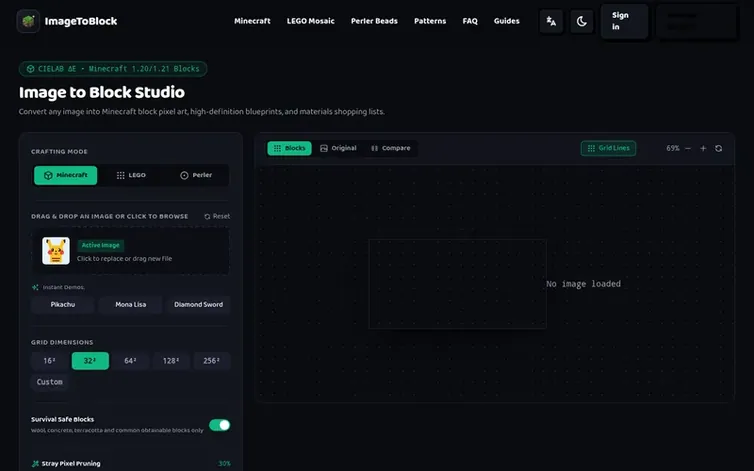
Task: Click the image upload drop zone text
Action: coord(124,259)
